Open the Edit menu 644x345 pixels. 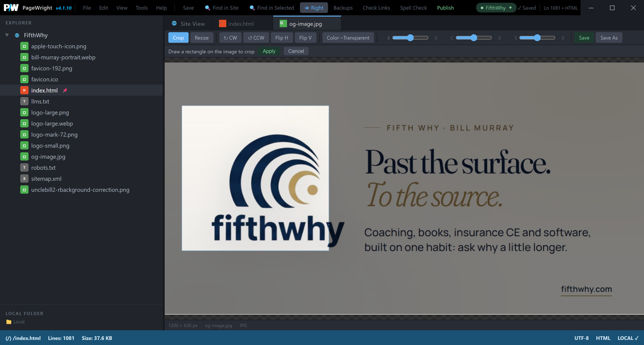coord(104,8)
